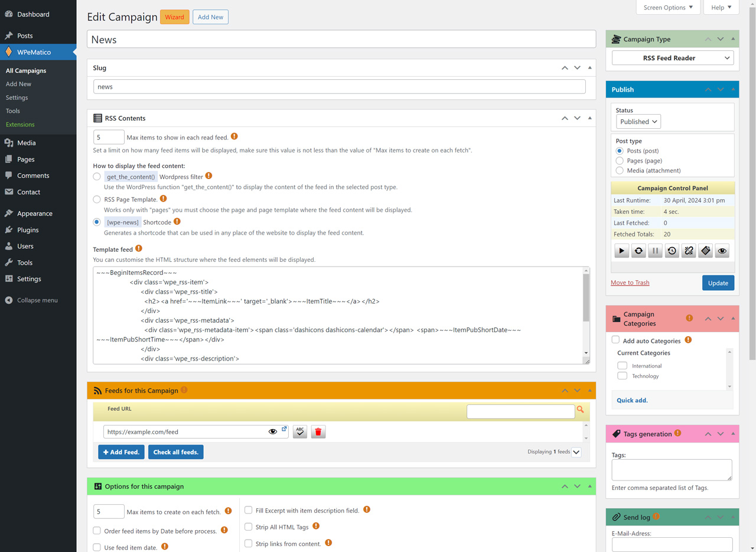Click the clock history icon in Control Panel
The image size is (756, 552).
click(x=672, y=251)
